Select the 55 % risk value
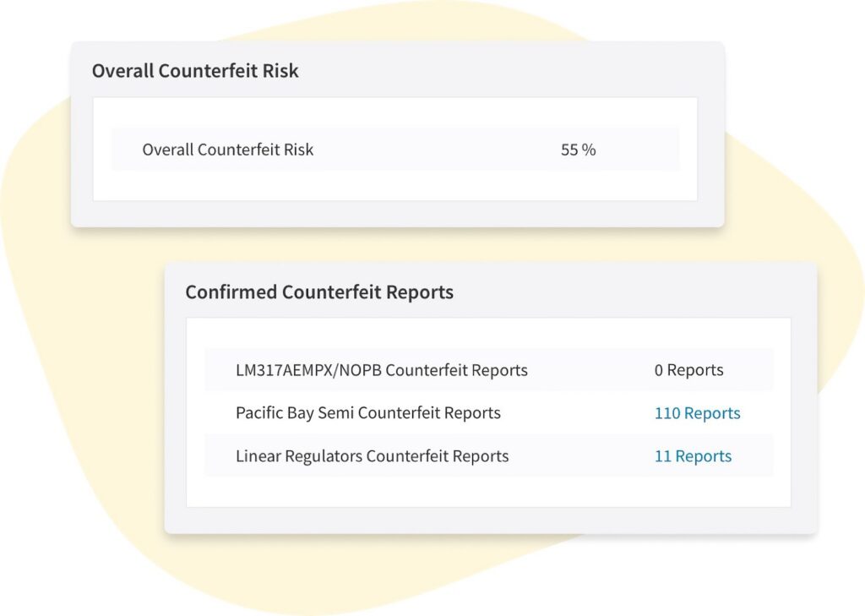 578,150
